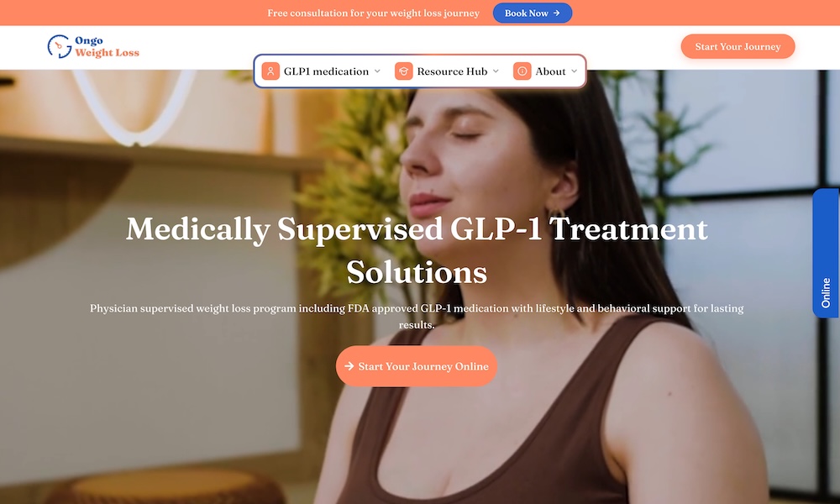
Task: Click the Ongo Weight Loss clock logo icon
Action: pyautogui.click(x=60, y=46)
